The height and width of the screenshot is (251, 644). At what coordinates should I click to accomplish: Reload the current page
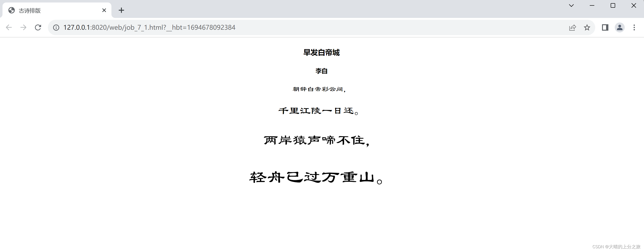pyautogui.click(x=38, y=27)
